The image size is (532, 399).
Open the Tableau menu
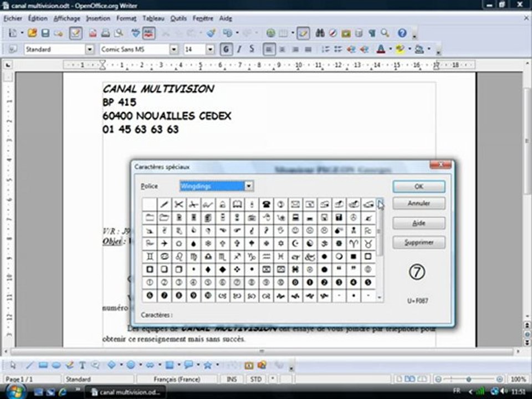coord(154,18)
